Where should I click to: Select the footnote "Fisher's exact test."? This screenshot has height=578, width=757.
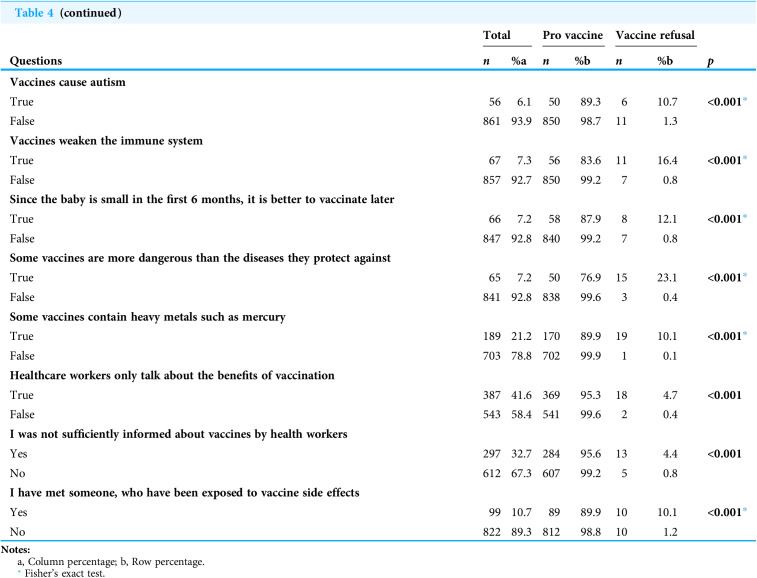(64, 573)
